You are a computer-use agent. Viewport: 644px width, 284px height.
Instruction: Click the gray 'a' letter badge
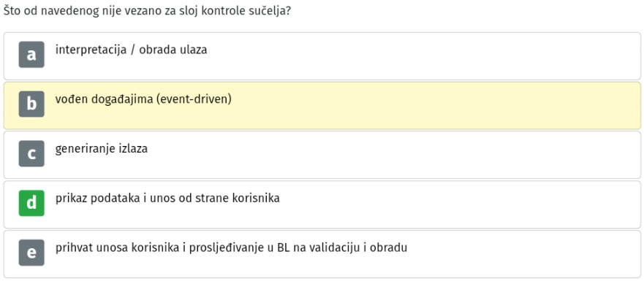click(x=31, y=55)
